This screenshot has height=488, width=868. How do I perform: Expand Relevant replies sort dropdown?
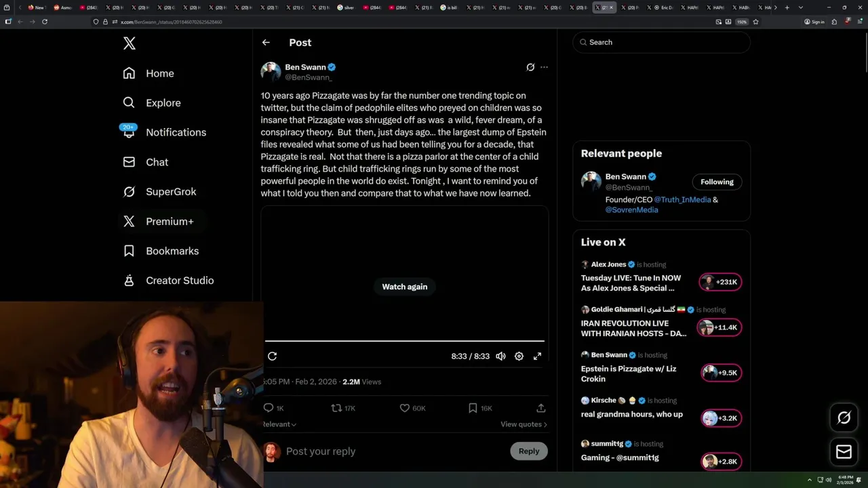point(279,424)
